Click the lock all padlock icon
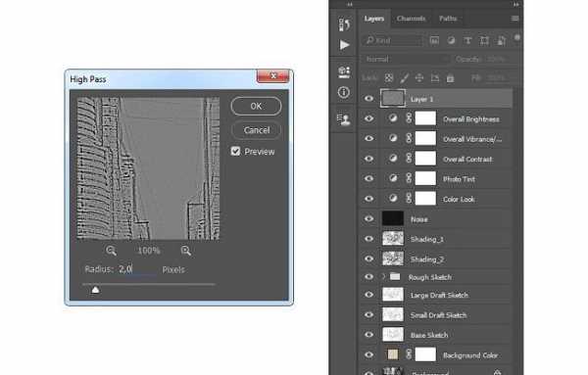This screenshot has height=375, width=588. coord(450,78)
